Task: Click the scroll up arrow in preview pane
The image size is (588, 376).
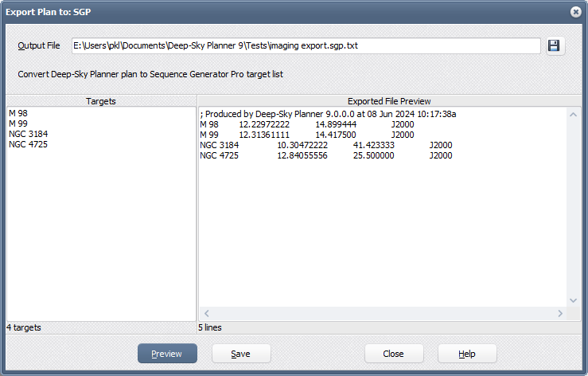Action: coord(574,114)
